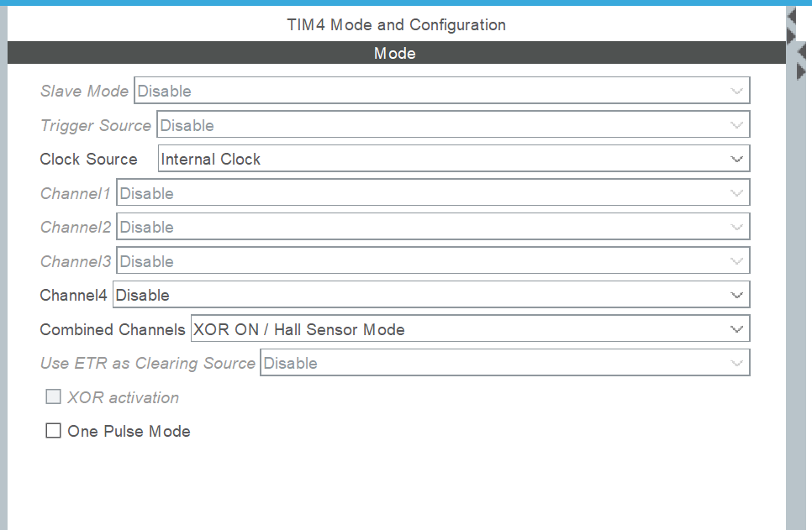This screenshot has width=812, height=530.
Task: Toggle the XOR activation checkbox
Action: (x=53, y=397)
